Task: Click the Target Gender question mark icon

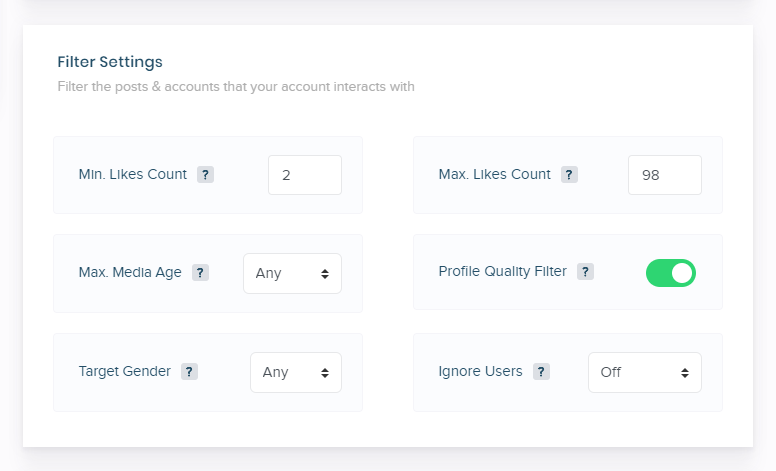Action: click(189, 372)
